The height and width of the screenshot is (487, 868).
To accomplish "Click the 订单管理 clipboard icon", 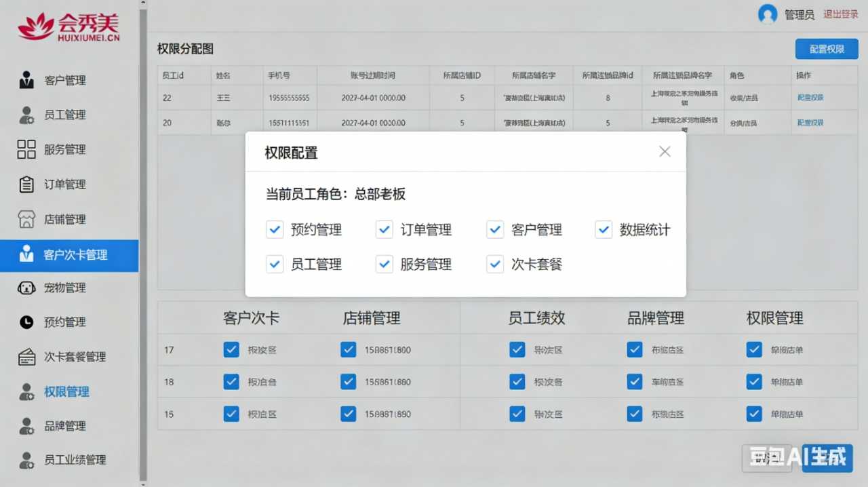I will click(x=26, y=184).
